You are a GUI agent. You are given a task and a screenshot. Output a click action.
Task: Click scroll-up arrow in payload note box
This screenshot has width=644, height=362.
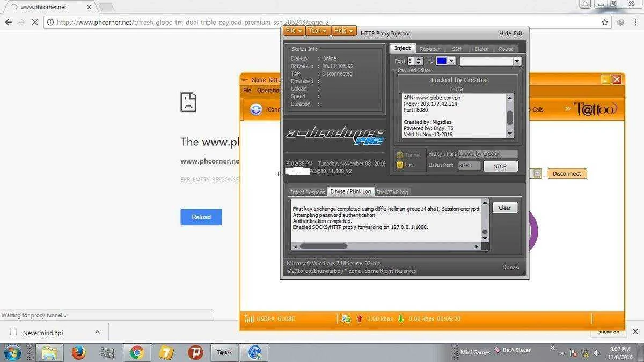pyautogui.click(x=510, y=98)
